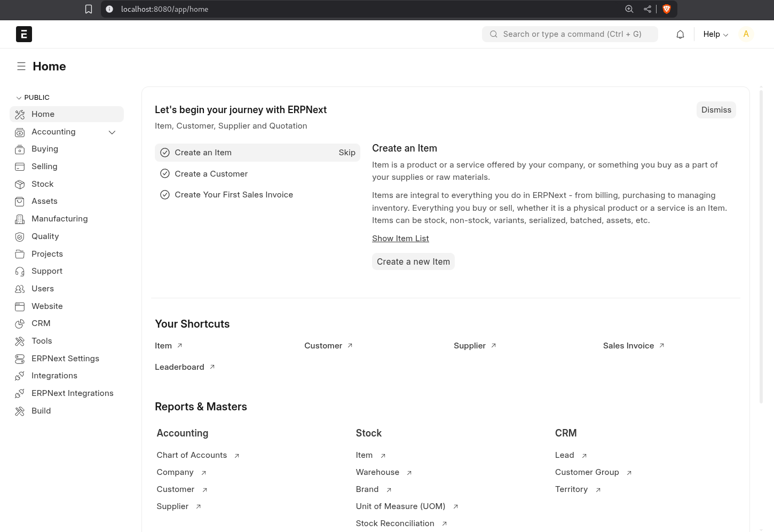Dismiss the onboarding panel

coord(716,110)
